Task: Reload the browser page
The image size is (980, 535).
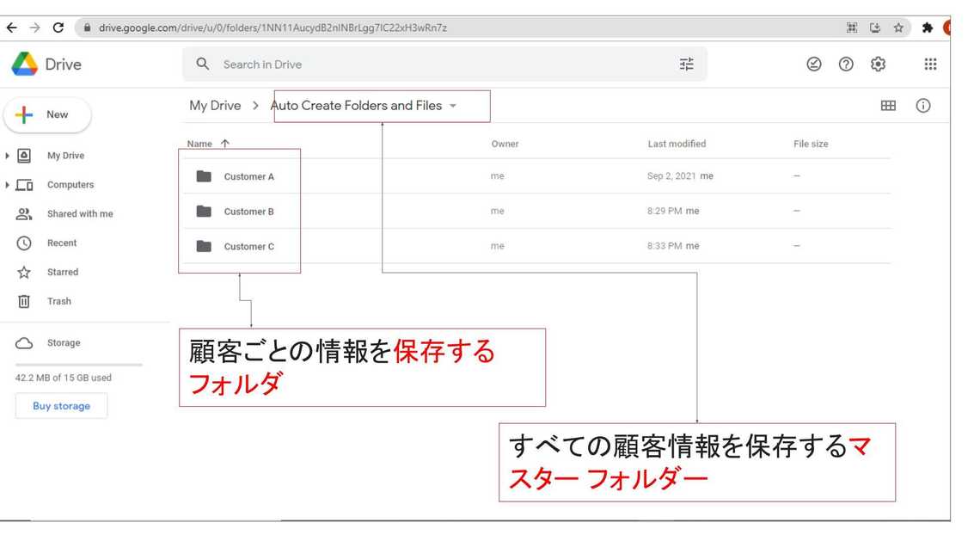Action: pos(58,28)
